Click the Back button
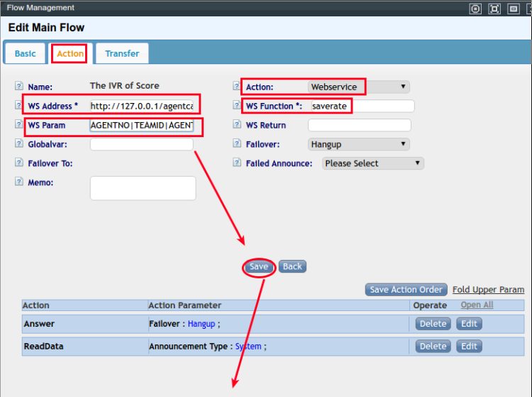Image resolution: width=532 pixels, height=397 pixels. (292, 267)
